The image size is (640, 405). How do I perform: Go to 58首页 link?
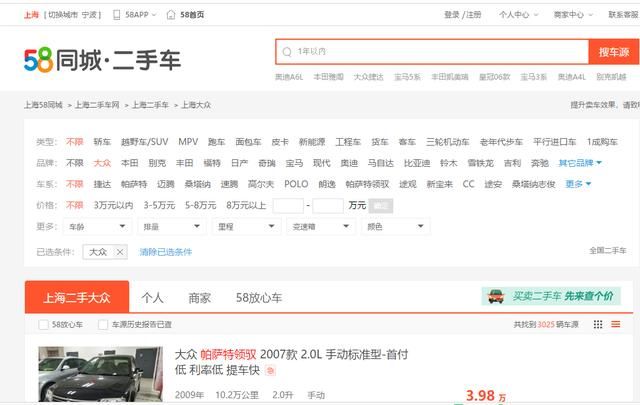point(192,15)
